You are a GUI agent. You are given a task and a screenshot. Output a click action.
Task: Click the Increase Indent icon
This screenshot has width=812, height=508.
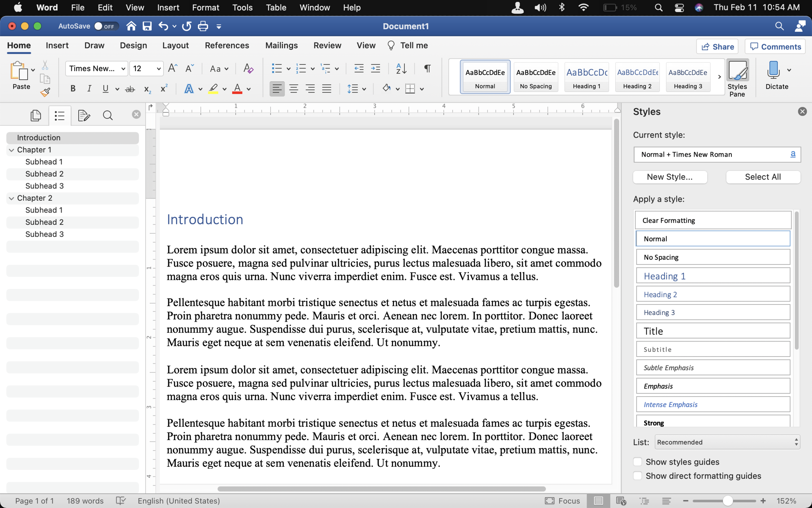point(375,69)
